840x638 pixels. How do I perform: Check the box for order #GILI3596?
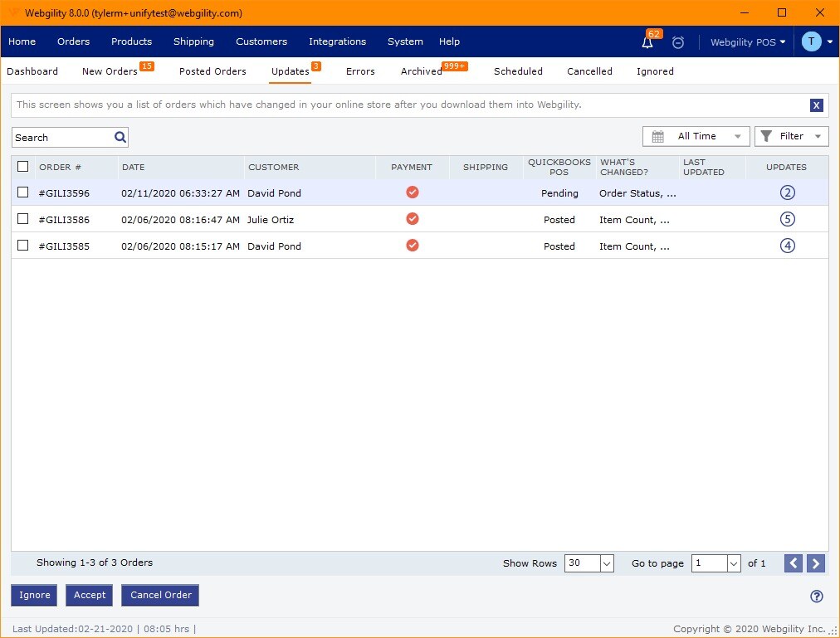(x=22, y=192)
